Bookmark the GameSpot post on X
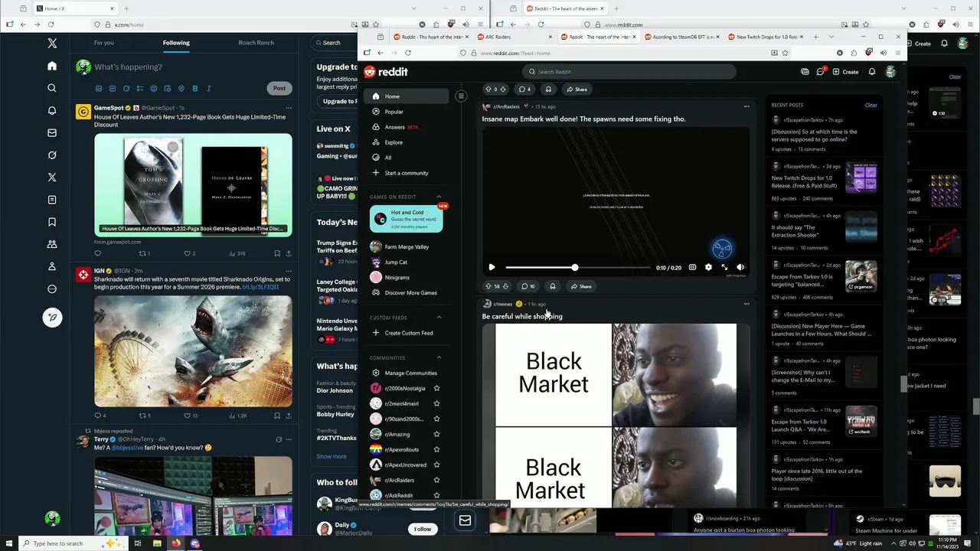Image resolution: width=980 pixels, height=551 pixels. click(277, 253)
